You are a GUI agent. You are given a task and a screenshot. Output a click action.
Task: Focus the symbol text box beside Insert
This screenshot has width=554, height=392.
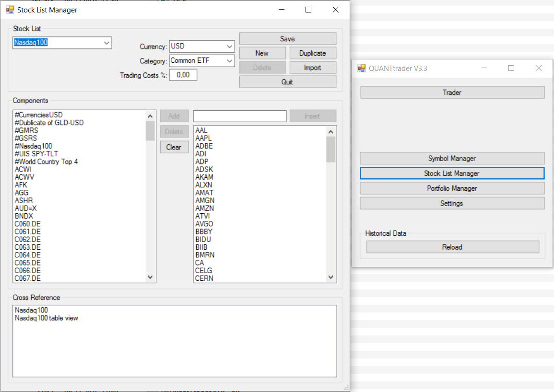pyautogui.click(x=239, y=116)
